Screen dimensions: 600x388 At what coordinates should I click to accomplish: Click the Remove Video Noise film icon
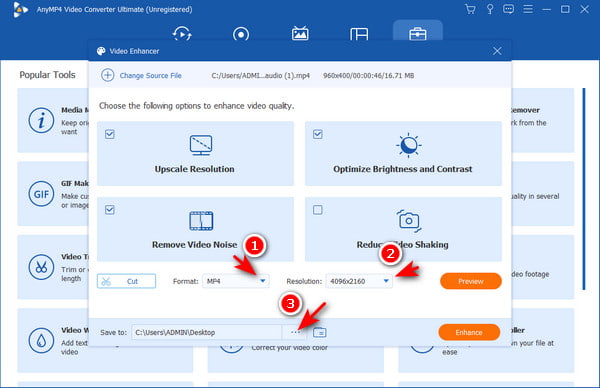point(201,221)
